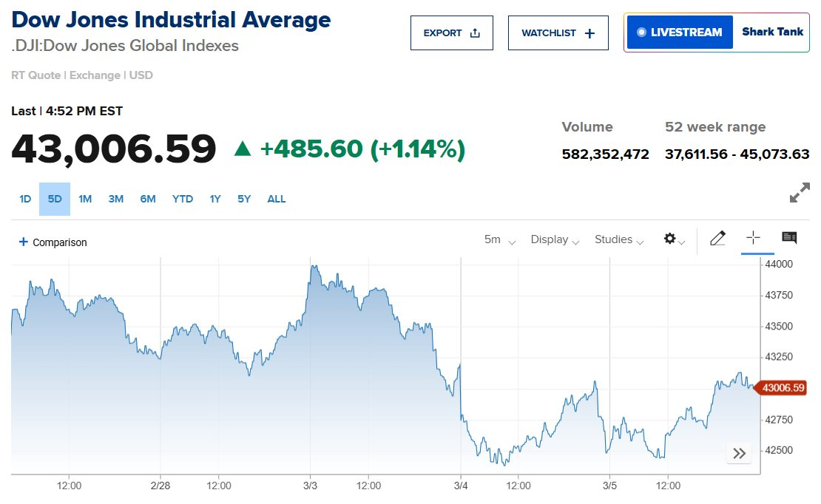Open the Shark Tank link
The image size is (821, 504).
pyautogui.click(x=772, y=33)
